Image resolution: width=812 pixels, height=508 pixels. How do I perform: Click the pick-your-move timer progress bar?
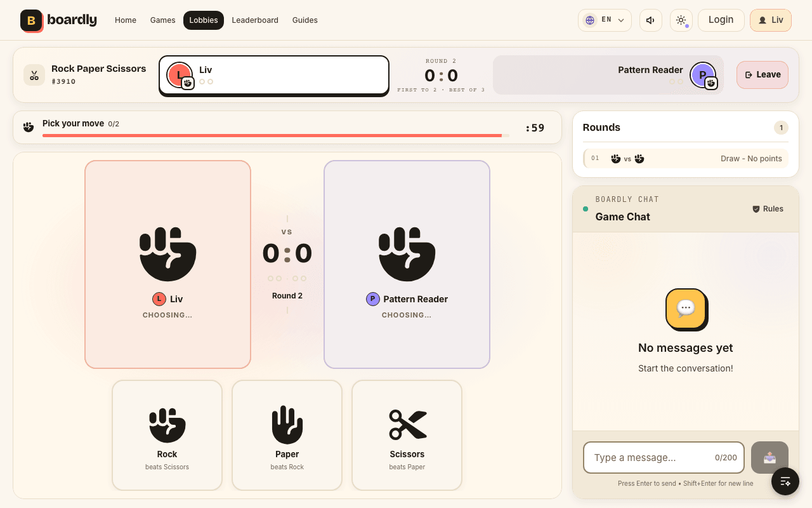click(276, 135)
